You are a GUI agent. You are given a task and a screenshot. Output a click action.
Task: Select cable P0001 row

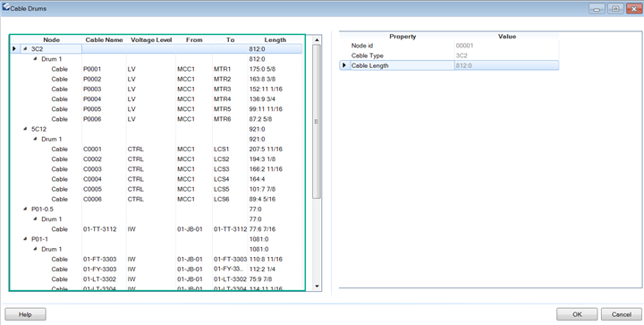point(161,69)
